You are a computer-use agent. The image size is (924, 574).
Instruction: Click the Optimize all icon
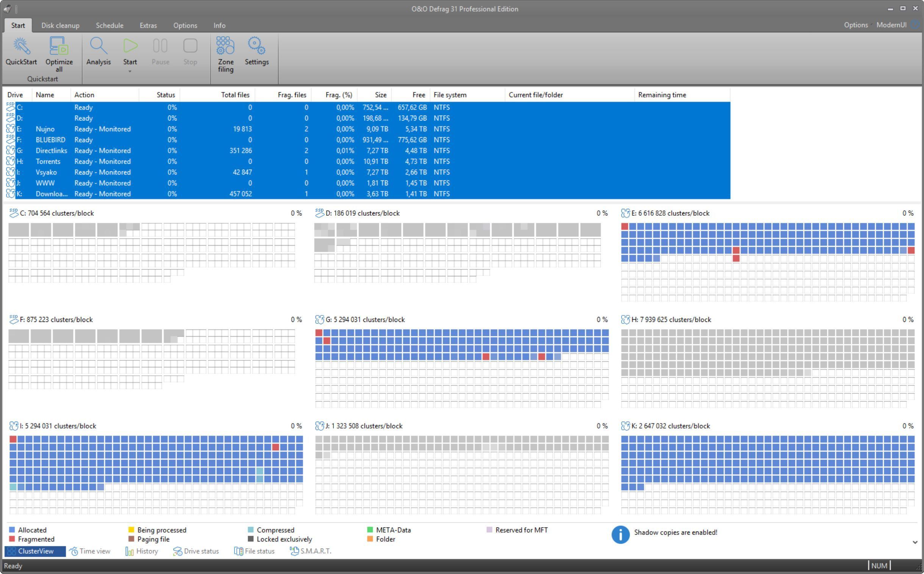[59, 46]
